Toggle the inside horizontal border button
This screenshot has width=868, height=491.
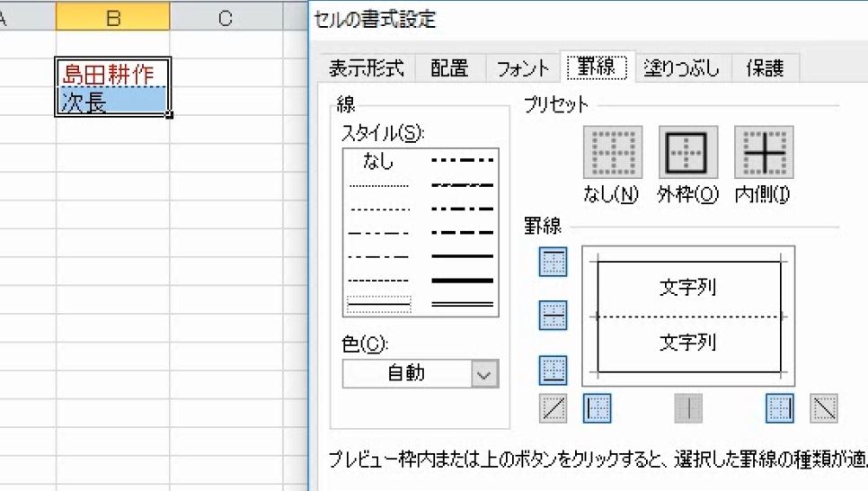point(553,316)
